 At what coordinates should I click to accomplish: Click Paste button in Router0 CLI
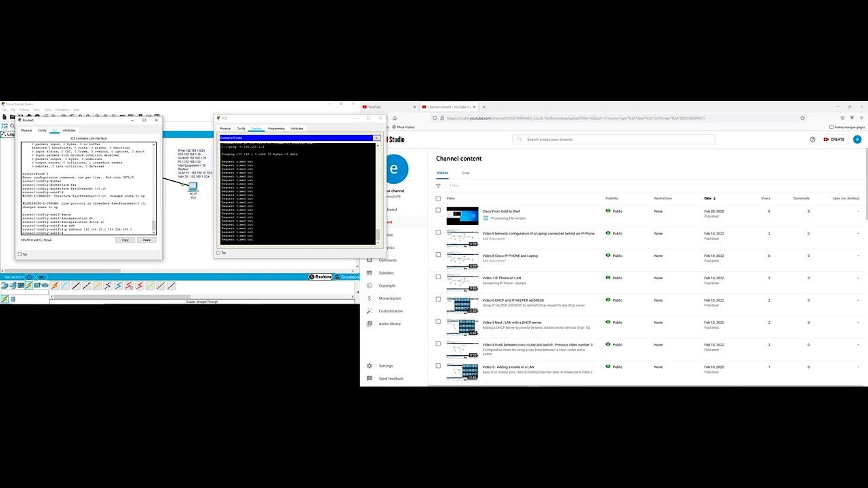pos(146,240)
